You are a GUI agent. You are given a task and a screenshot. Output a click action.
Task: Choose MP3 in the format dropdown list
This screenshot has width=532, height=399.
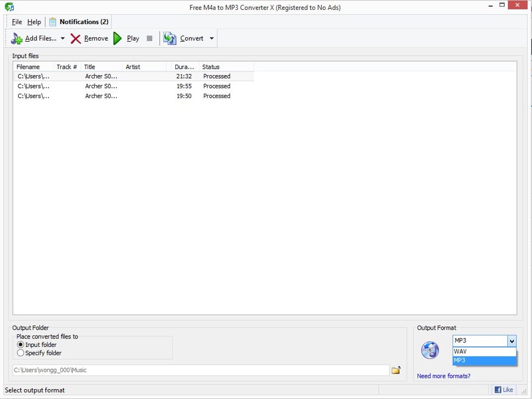[485, 360]
